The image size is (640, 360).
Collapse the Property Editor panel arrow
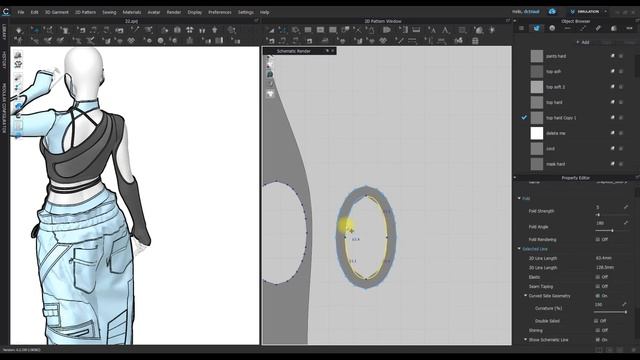click(x=515, y=178)
